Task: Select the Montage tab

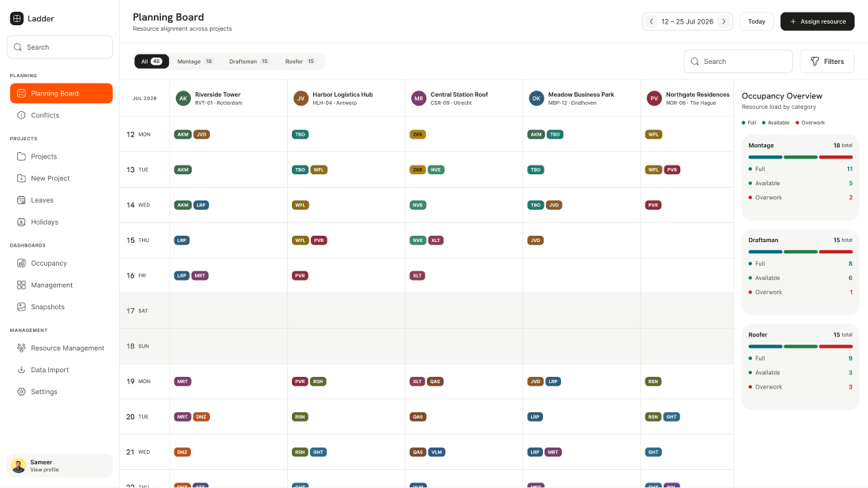Action: click(195, 61)
